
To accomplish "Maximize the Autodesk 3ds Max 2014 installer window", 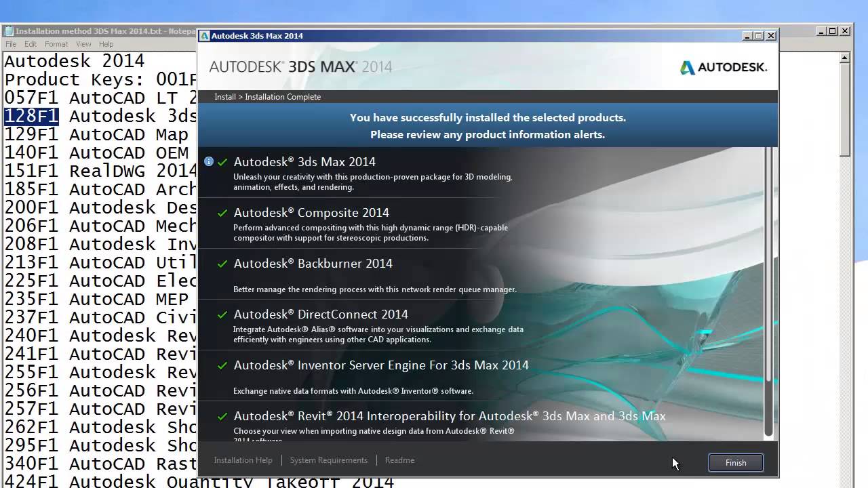I will 759,36.
